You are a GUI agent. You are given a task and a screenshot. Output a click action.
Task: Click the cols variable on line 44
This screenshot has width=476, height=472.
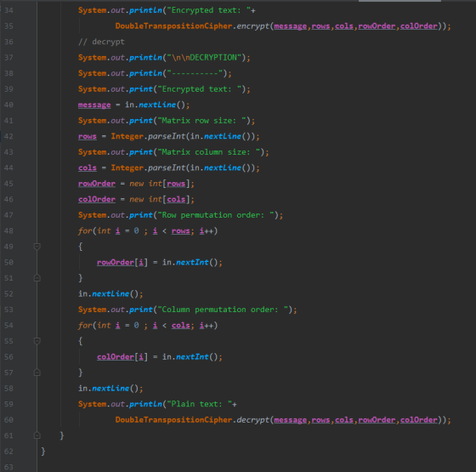click(x=88, y=168)
